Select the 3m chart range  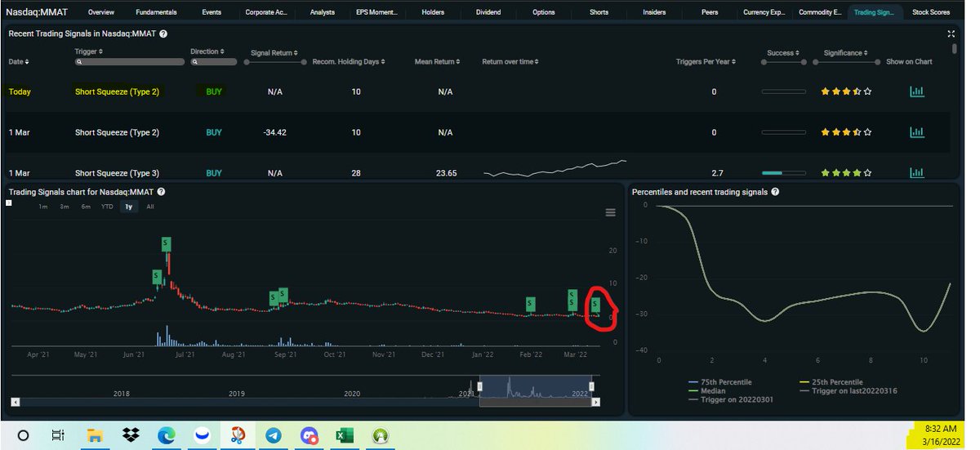pyautogui.click(x=65, y=207)
